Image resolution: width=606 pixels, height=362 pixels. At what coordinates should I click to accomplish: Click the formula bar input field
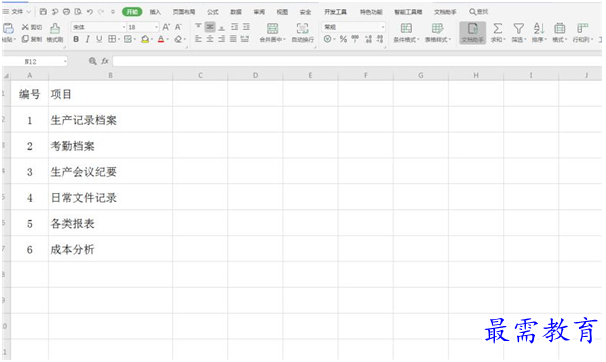[x=357, y=61]
